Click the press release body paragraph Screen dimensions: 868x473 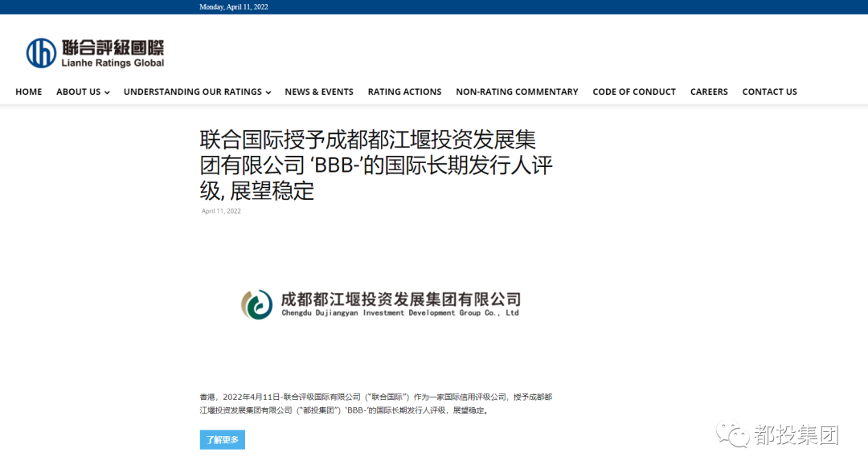[x=375, y=404]
